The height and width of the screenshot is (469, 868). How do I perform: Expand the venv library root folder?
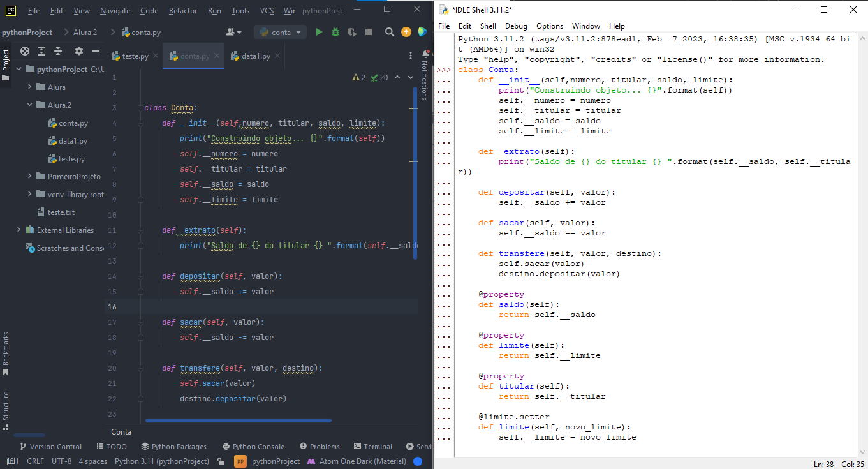(30, 194)
